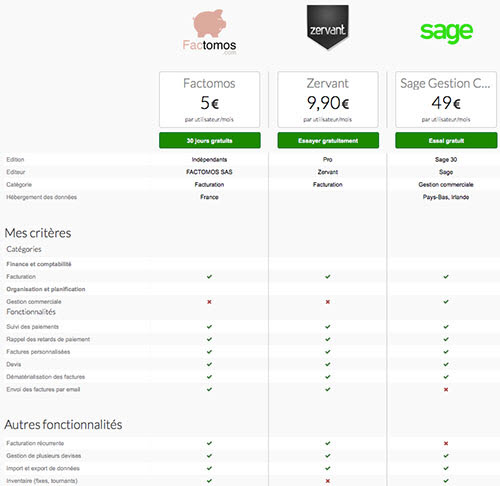
Task: Click the Organisation et planification label
Action: pyautogui.click(x=46, y=289)
